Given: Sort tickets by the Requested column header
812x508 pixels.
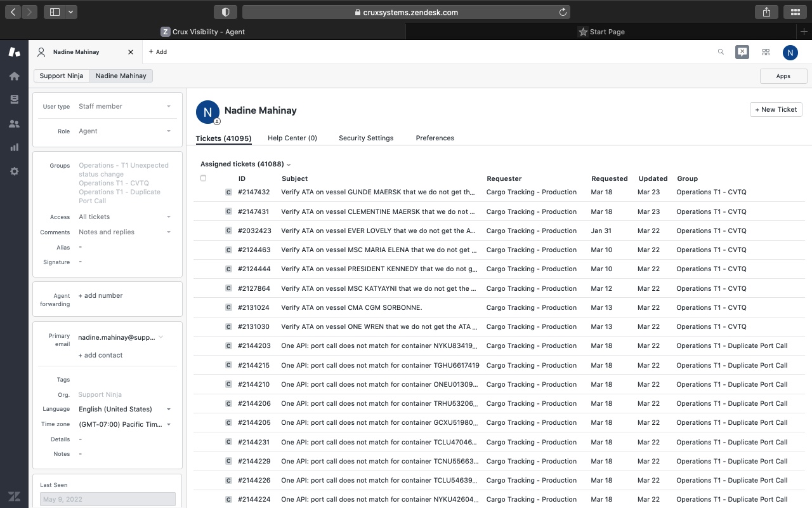Looking at the screenshot, I should click(609, 179).
